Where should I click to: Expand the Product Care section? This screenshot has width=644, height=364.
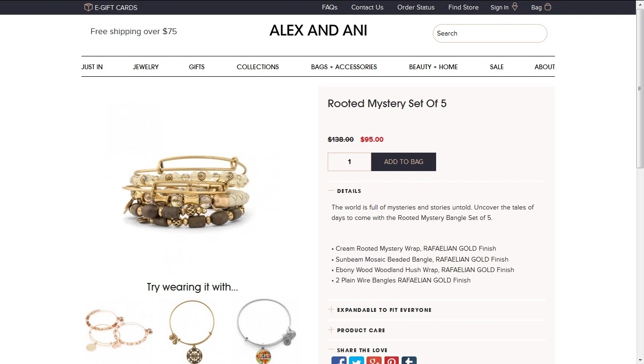(331, 330)
